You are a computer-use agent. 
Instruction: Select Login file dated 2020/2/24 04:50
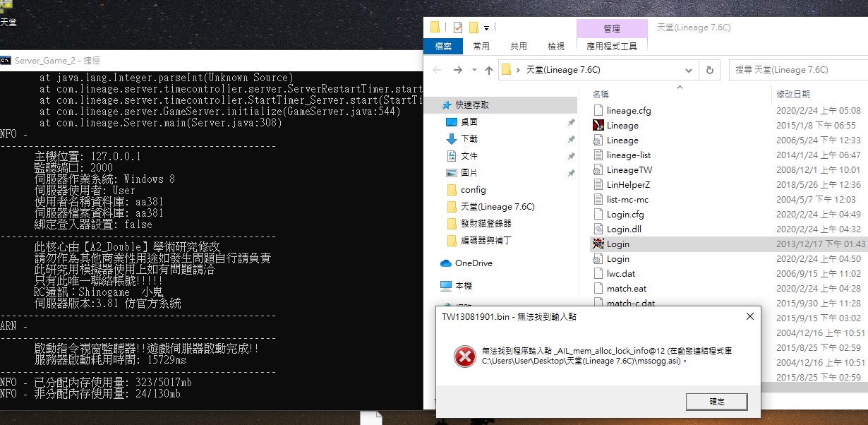coord(617,259)
